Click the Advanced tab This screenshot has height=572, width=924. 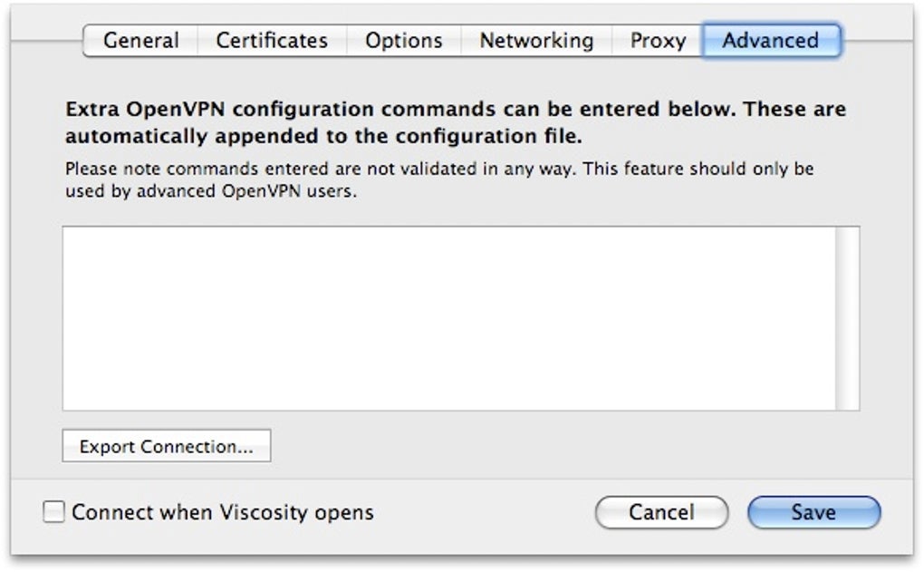[770, 41]
